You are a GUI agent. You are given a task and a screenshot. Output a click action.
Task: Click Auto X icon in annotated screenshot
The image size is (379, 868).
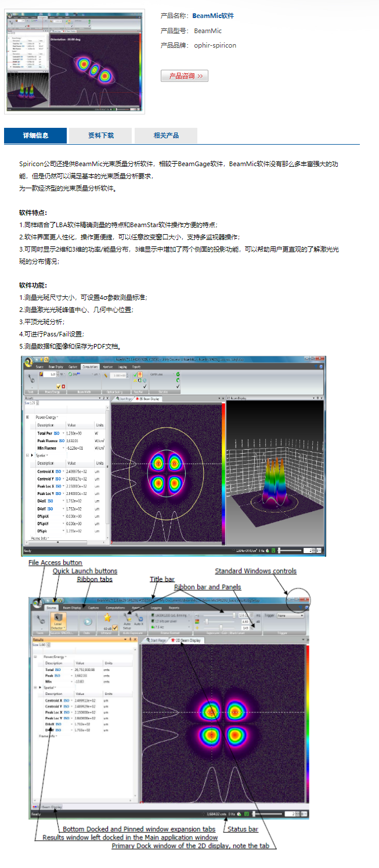point(140,619)
